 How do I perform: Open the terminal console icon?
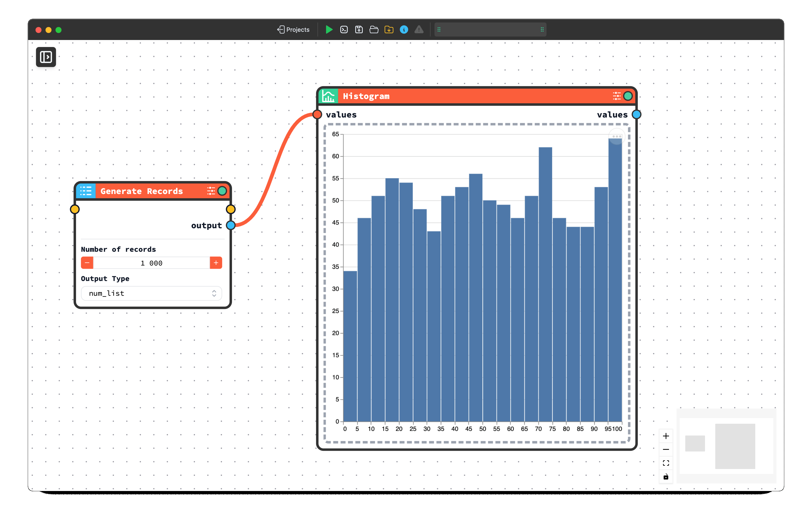[x=343, y=30]
